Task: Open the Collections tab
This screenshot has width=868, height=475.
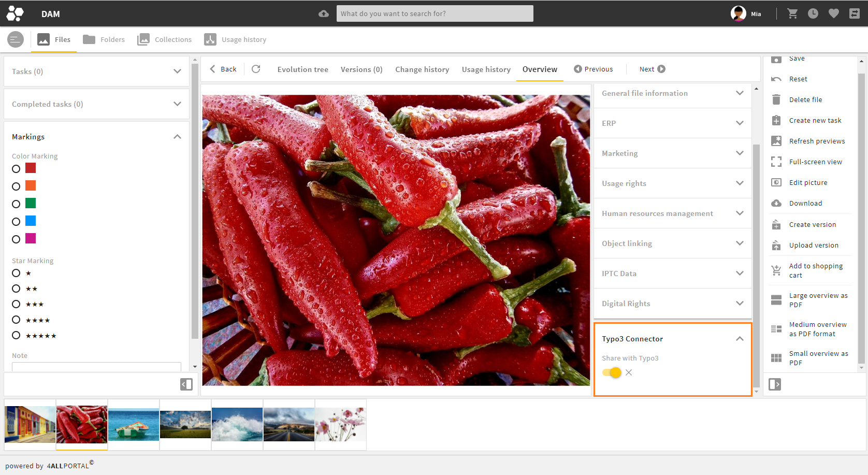Action: pyautogui.click(x=164, y=39)
